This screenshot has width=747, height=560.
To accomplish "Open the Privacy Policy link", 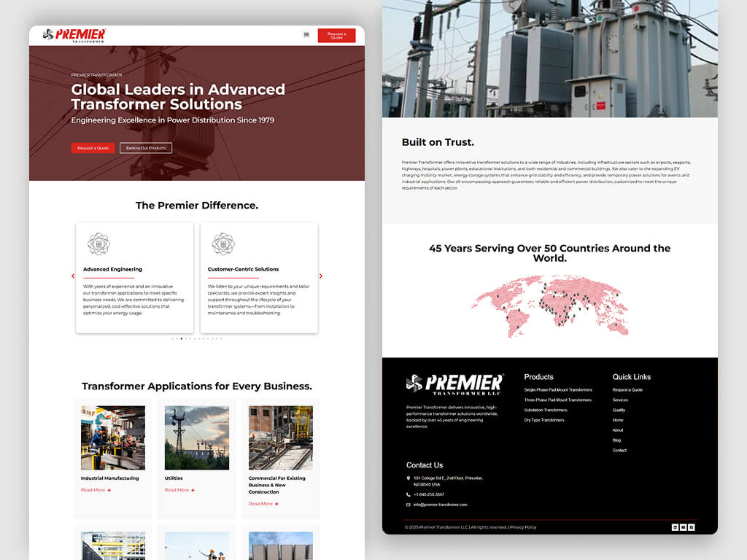I will point(523,527).
